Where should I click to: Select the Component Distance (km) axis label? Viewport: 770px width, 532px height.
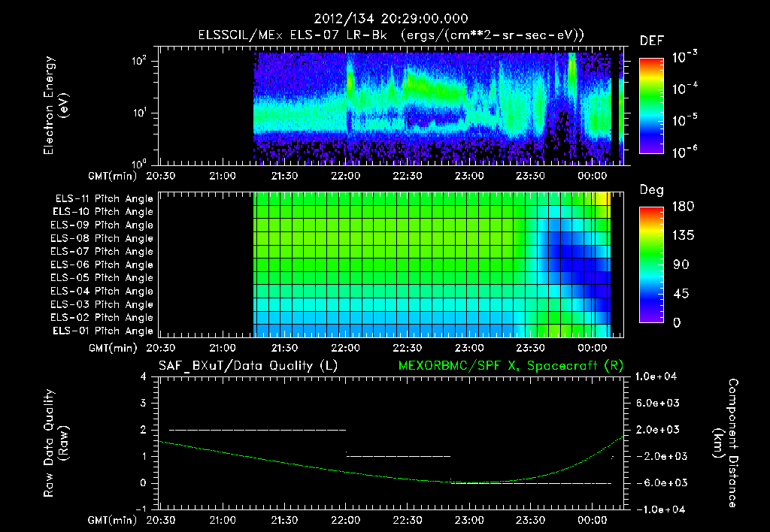click(x=726, y=443)
